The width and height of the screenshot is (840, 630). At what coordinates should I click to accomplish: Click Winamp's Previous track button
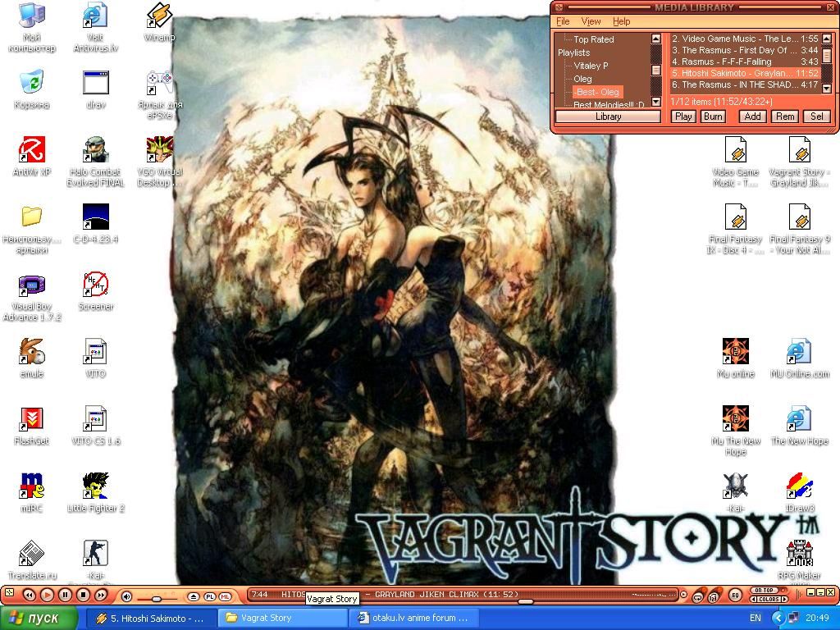pos(30,595)
